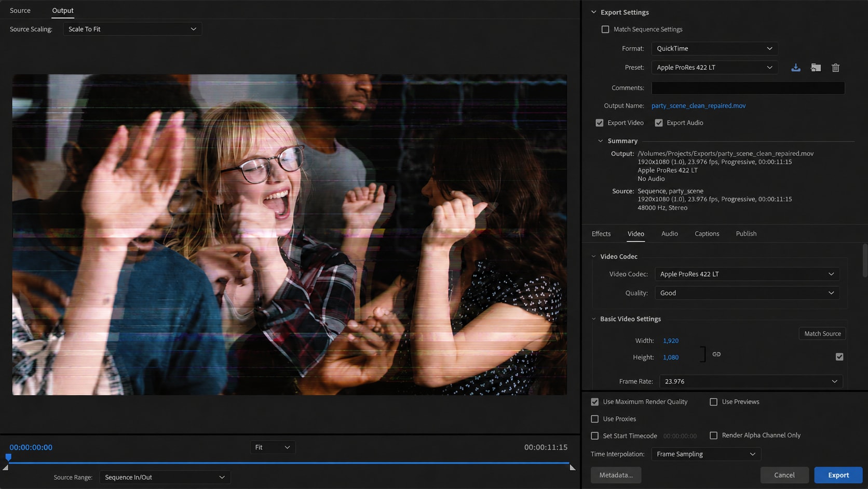
Task: Uncheck the Export Audio checkbox
Action: (x=659, y=123)
